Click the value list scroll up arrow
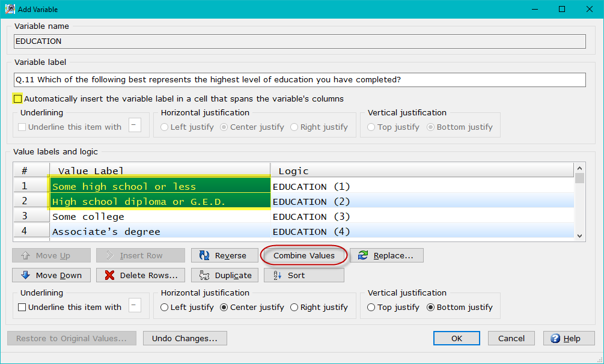This screenshot has height=364, width=604. click(x=579, y=168)
